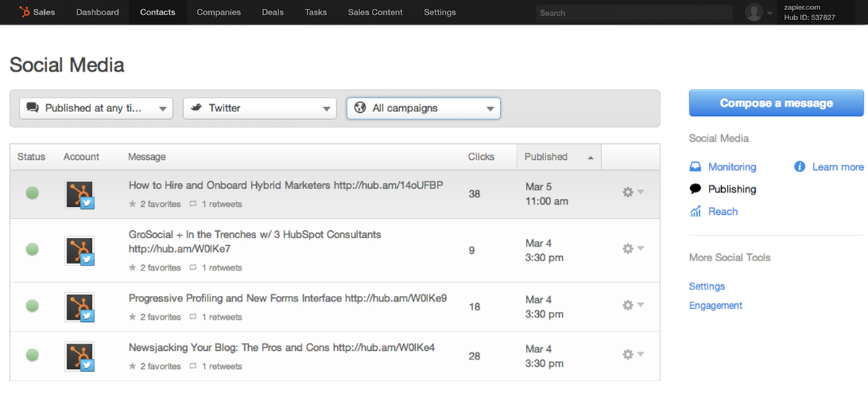Viewport: 868px width, 395px height.
Task: Open the Sales Content tab
Action: click(x=375, y=12)
